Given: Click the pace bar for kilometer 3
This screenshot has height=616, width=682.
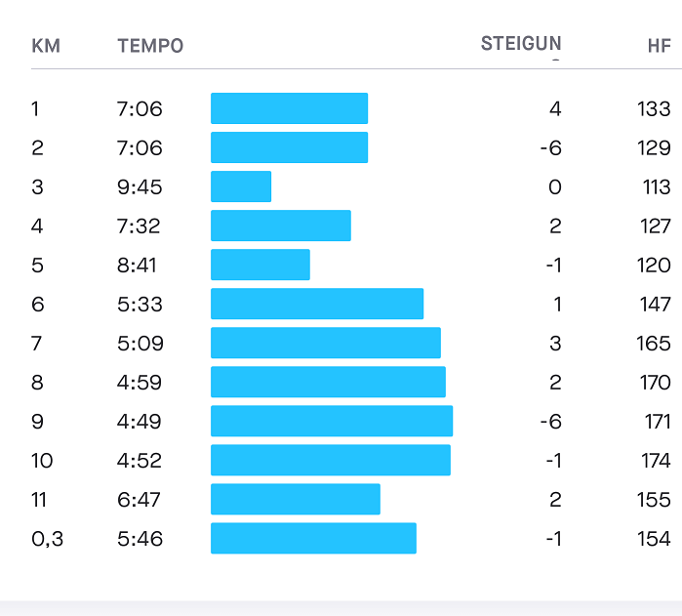Looking at the screenshot, I should pos(241,186).
